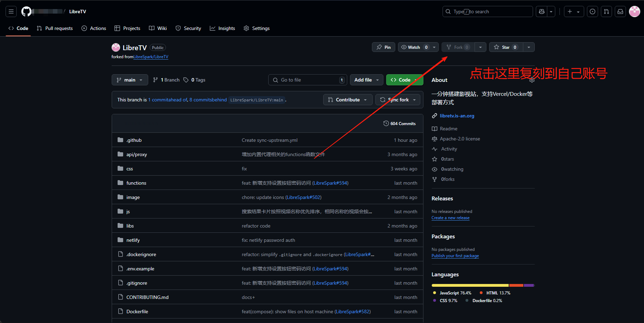Open the hamburger navigation menu
Viewport: 644px width, 323px height.
[x=11, y=11]
